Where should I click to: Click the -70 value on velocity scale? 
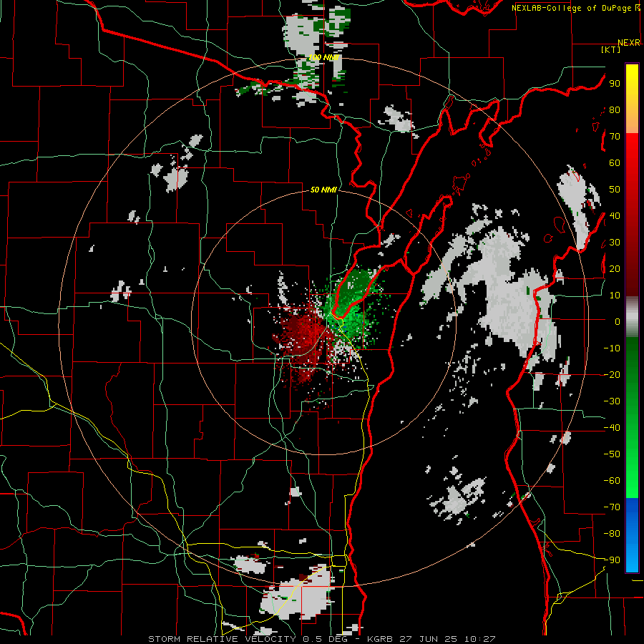click(x=612, y=507)
